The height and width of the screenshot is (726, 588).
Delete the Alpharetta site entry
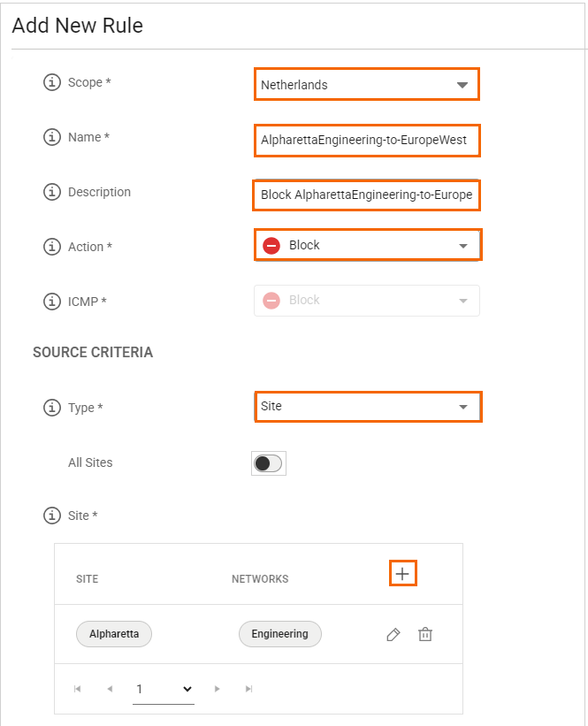tap(425, 635)
